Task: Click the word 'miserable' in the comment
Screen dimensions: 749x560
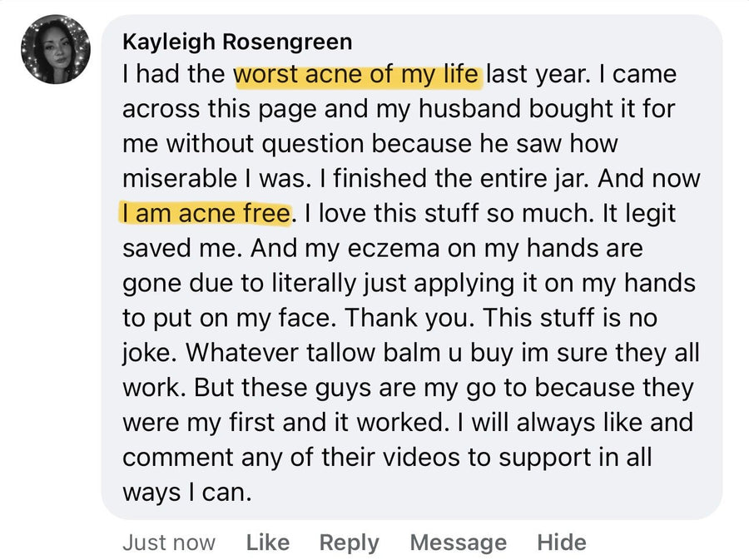Action: (180, 179)
